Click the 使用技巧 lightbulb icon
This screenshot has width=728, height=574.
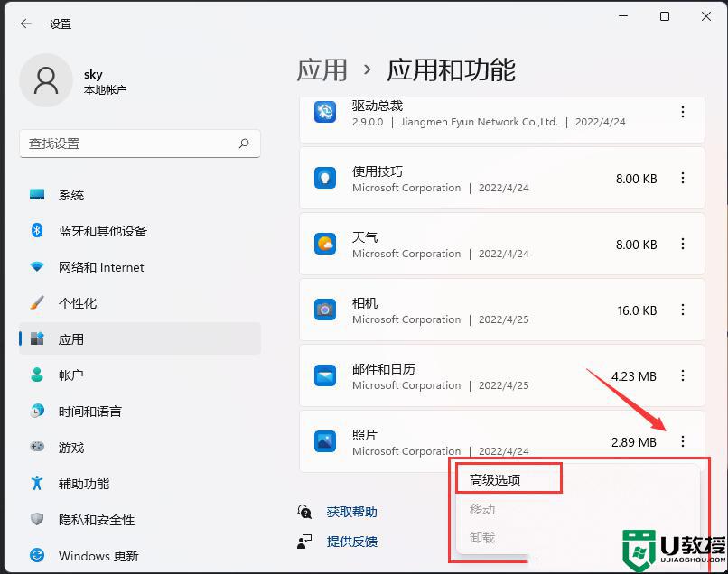coord(325,178)
